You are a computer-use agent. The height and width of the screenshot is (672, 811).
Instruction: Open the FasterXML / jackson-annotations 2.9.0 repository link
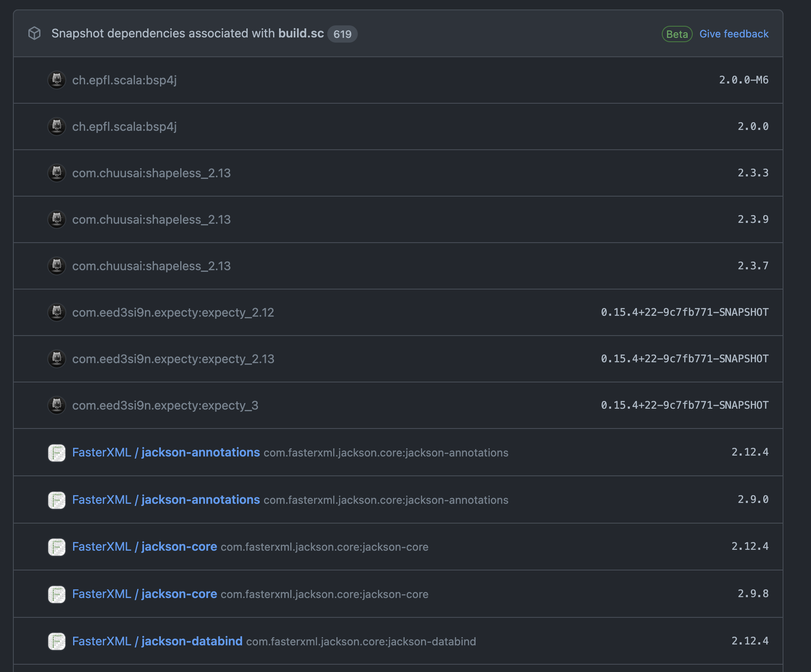point(166,499)
